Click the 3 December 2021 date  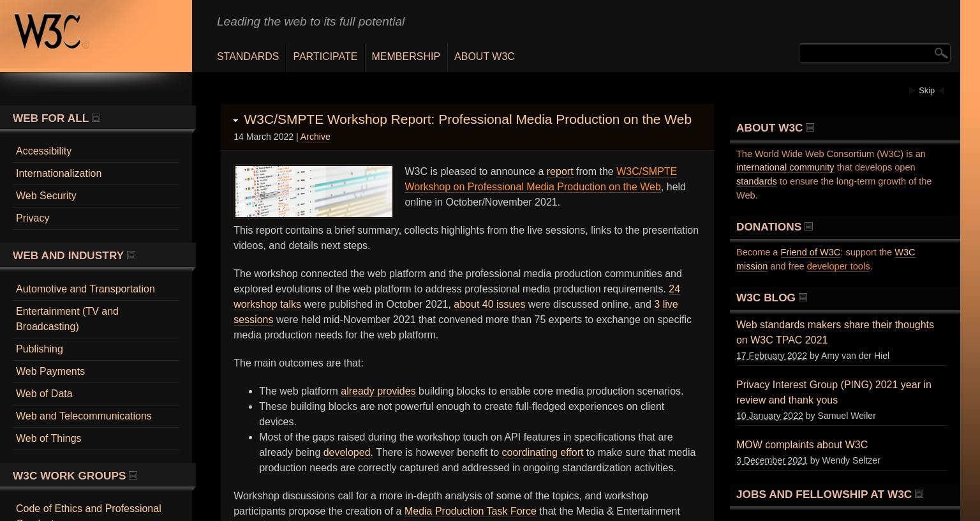[771, 460]
